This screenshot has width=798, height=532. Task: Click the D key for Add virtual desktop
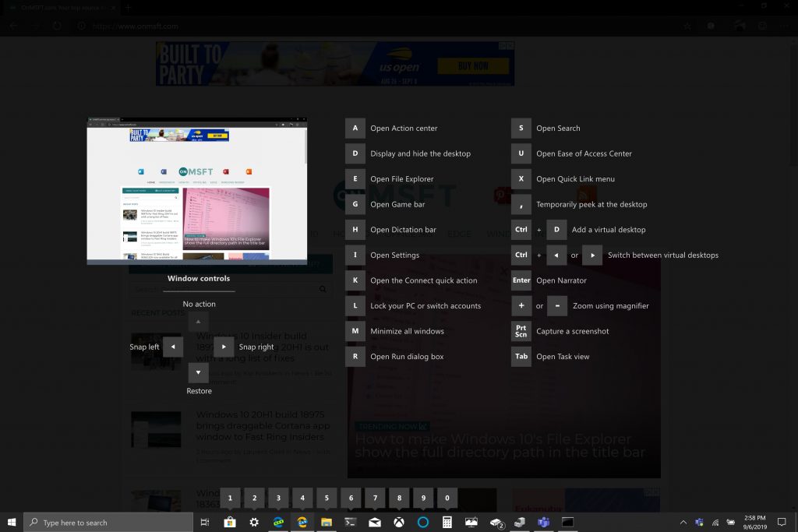[556, 229]
